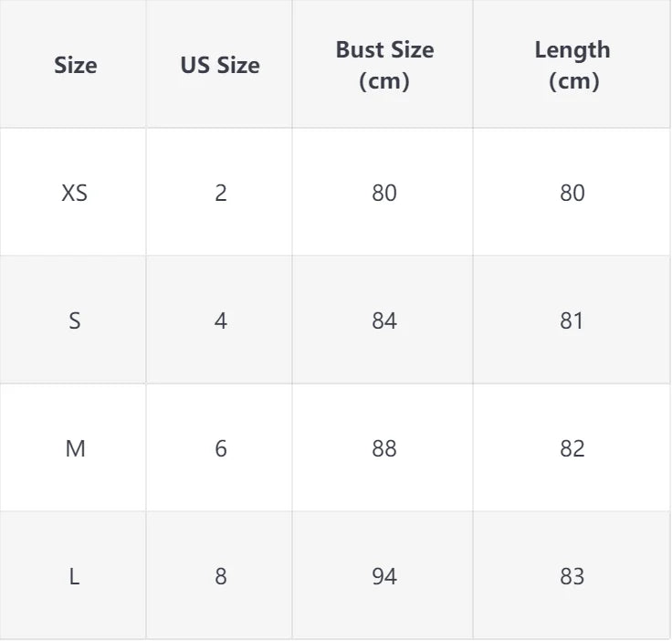Select the Length (cm) header cell
Screen dimensions: 672x641
(572, 65)
